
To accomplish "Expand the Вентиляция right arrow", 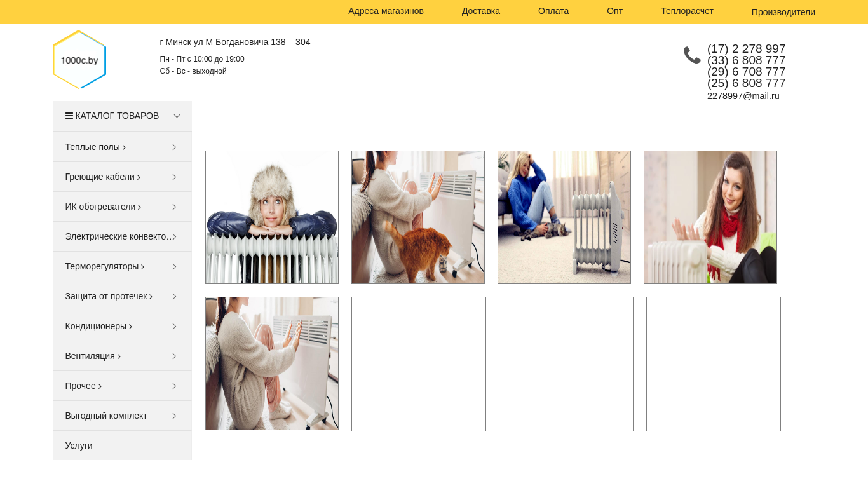I will point(174,356).
